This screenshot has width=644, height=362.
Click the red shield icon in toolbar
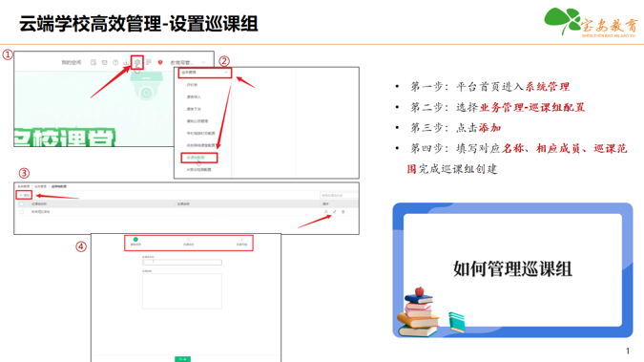(x=160, y=62)
